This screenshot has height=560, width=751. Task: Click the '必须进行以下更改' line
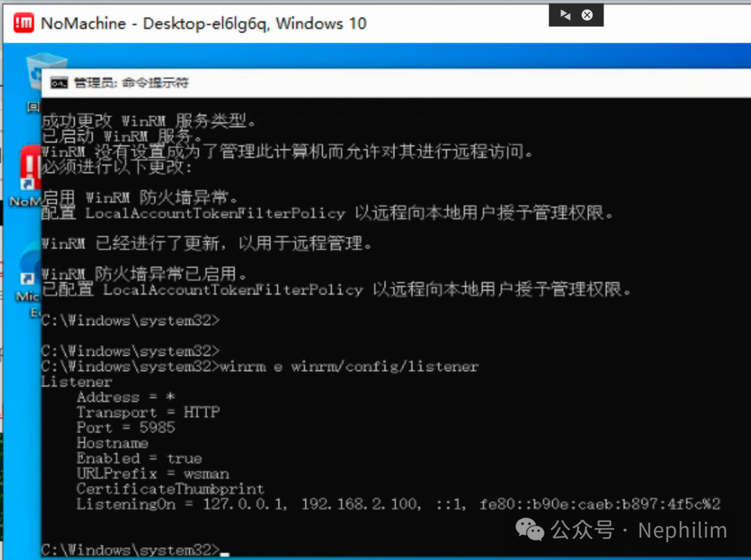(x=117, y=167)
